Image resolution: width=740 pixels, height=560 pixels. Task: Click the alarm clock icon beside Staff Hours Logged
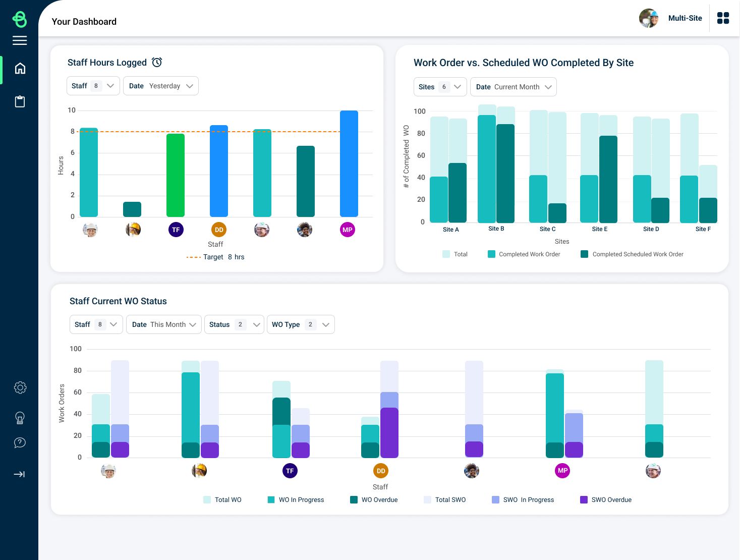pos(157,62)
